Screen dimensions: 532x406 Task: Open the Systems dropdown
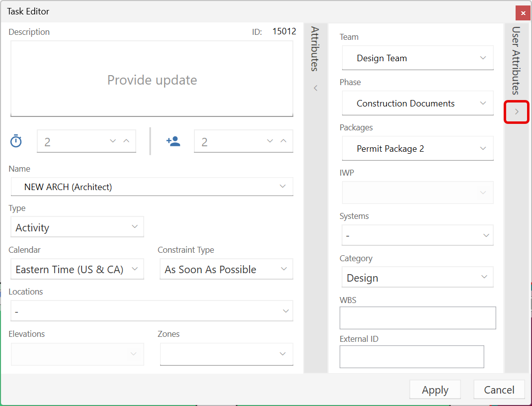[418, 235]
